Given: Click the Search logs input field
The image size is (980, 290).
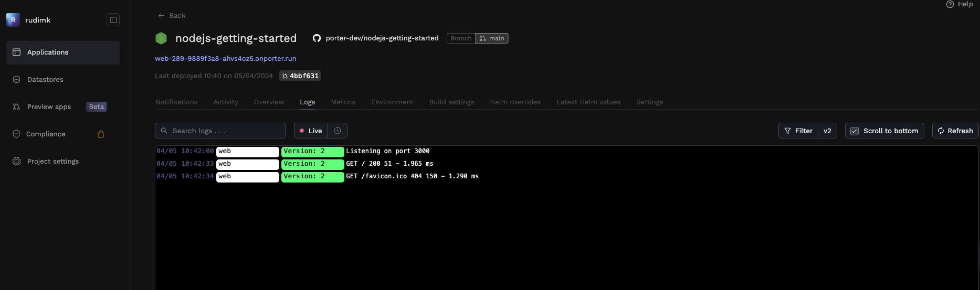Looking at the screenshot, I should pos(220,131).
